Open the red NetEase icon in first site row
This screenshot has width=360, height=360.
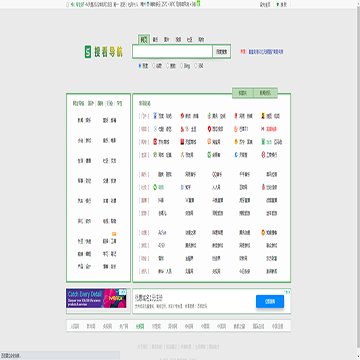236,116
